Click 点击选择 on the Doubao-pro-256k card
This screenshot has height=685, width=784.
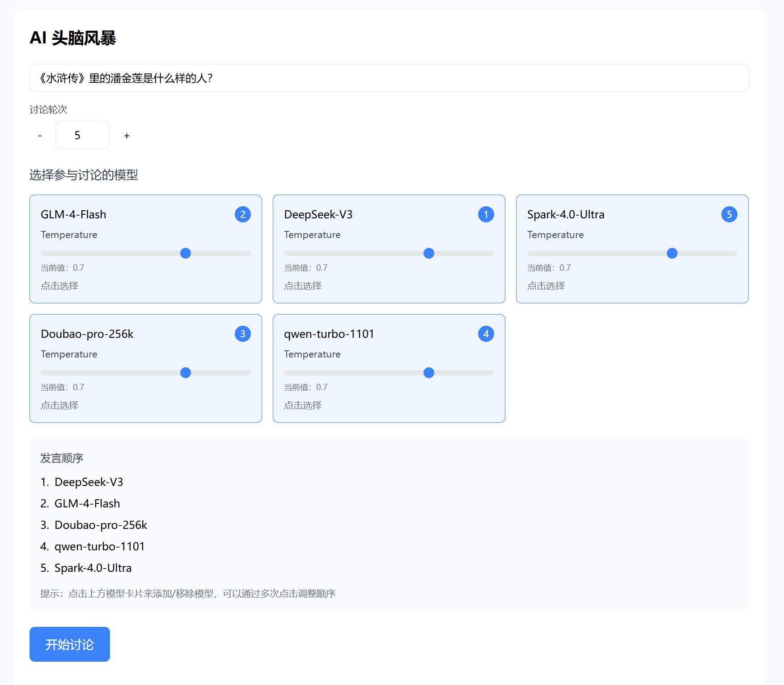(59, 405)
